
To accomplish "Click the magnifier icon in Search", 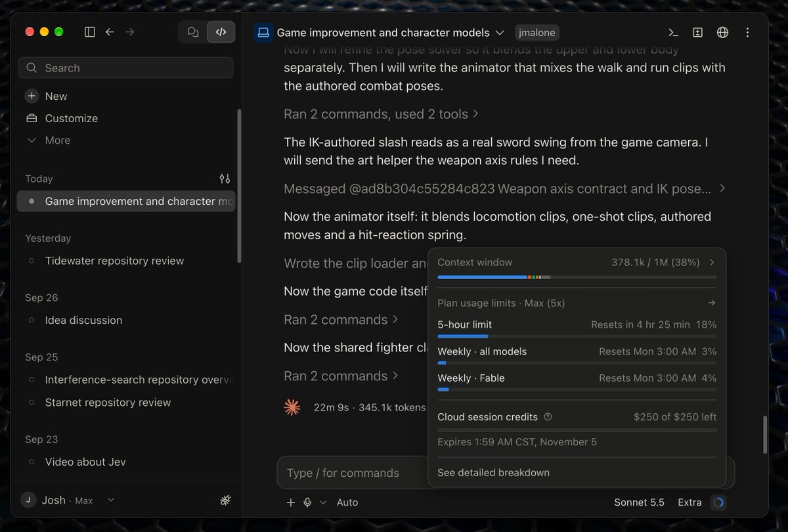I will 32,68.
